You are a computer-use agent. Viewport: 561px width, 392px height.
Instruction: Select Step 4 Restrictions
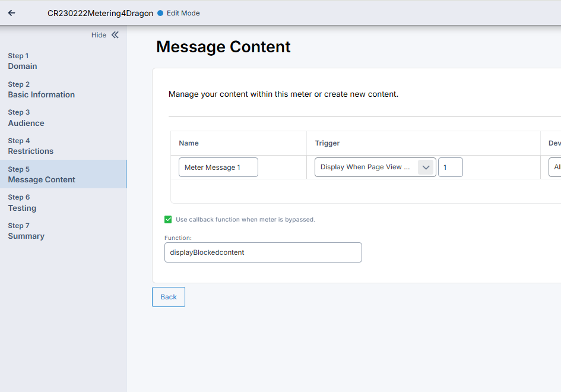coord(30,146)
